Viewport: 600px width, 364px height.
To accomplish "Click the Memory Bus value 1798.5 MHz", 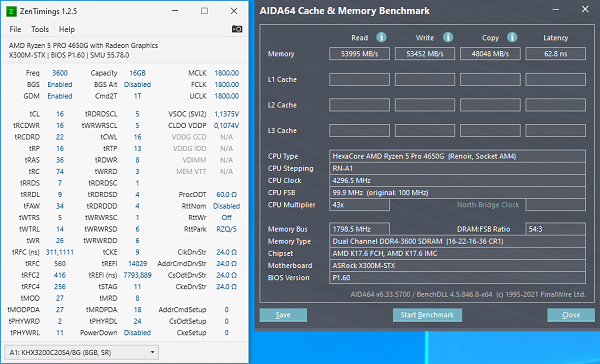I will [x=359, y=229].
